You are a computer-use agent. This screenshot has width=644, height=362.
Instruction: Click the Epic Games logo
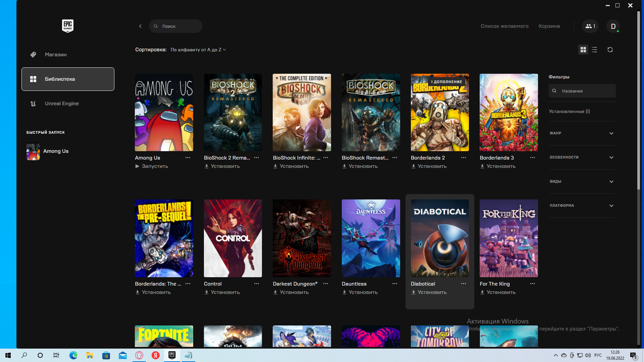pos(68,26)
